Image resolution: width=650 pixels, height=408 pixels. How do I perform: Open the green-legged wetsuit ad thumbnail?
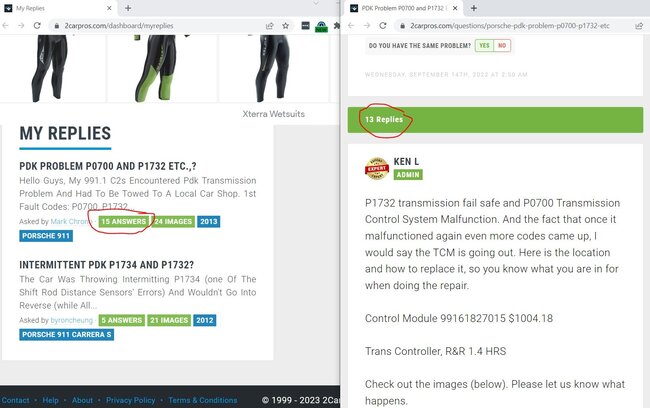162,68
